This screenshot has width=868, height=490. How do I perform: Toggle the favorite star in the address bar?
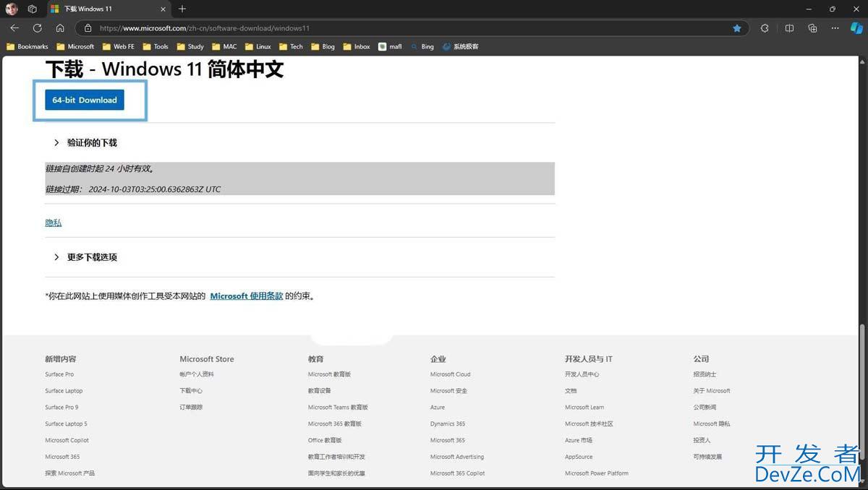pyautogui.click(x=736, y=28)
